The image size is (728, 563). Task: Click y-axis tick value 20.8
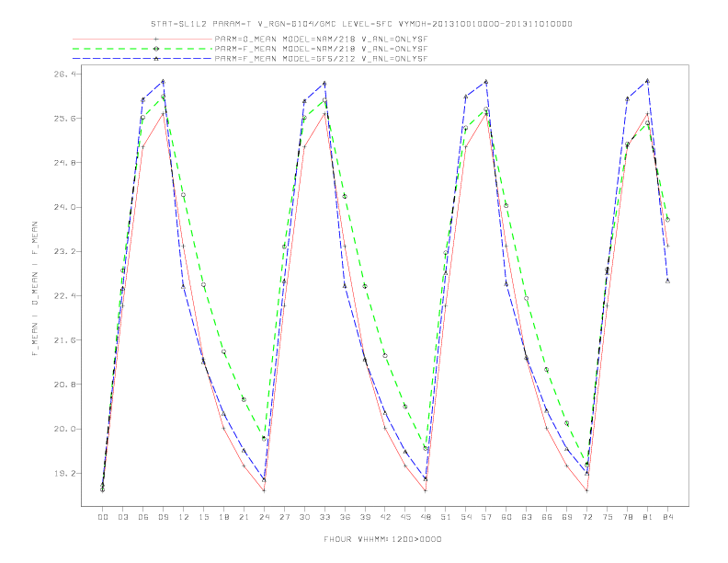click(64, 385)
